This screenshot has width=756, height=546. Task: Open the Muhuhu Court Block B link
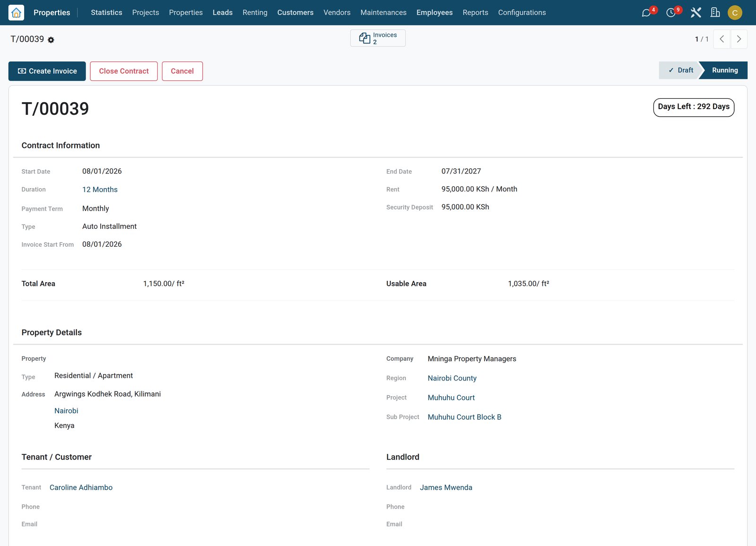pyautogui.click(x=464, y=417)
